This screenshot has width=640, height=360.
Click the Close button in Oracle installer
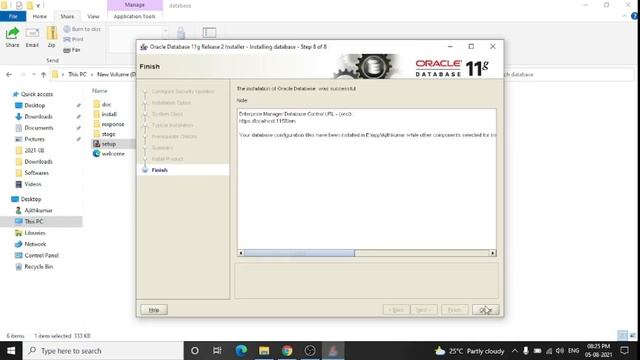(485, 310)
